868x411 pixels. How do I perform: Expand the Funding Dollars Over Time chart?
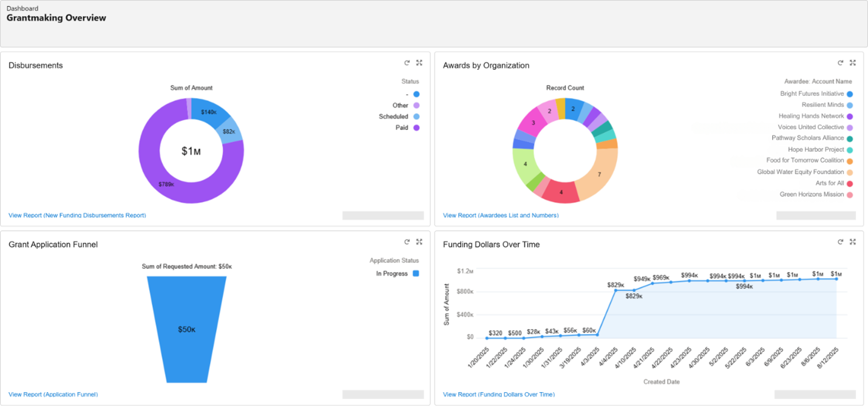point(852,242)
